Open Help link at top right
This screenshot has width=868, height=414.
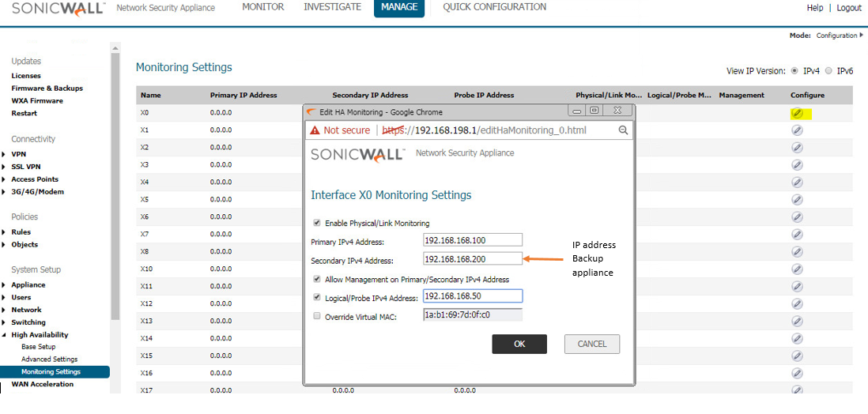coord(815,9)
